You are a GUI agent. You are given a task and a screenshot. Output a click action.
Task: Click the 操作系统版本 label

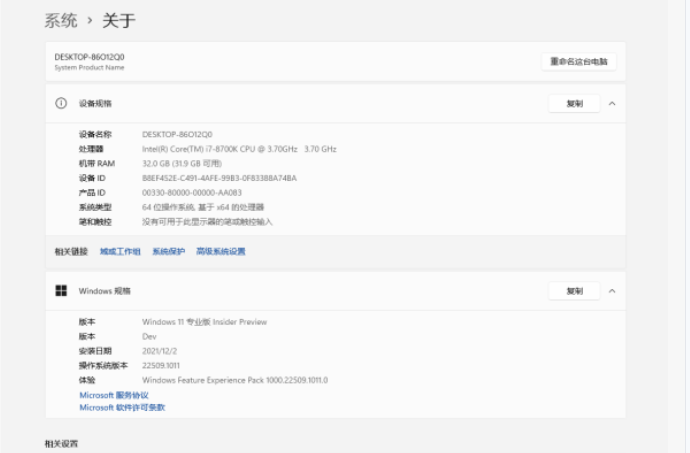pyautogui.click(x=103, y=365)
